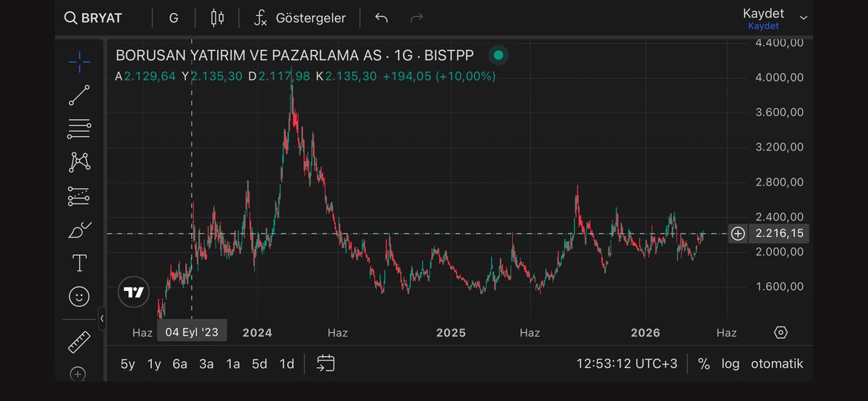Open the Göstergeler indicators menu

pyautogui.click(x=299, y=18)
